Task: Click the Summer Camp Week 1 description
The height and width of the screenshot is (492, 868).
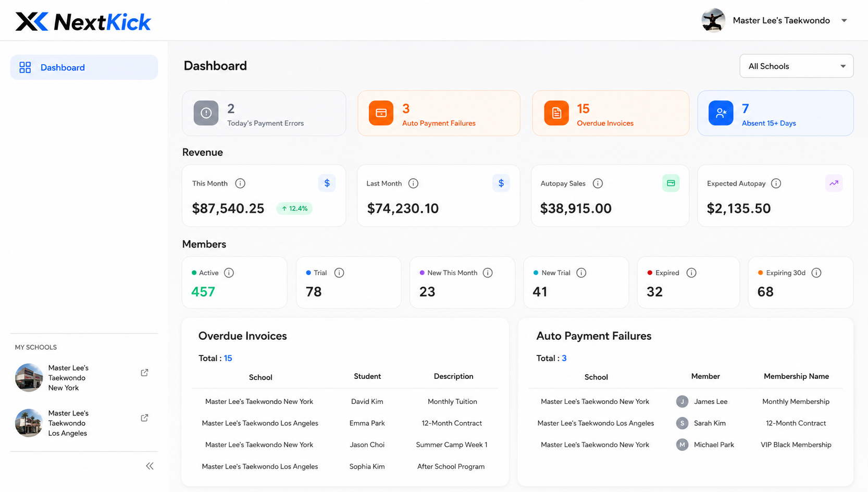Action: tap(452, 445)
